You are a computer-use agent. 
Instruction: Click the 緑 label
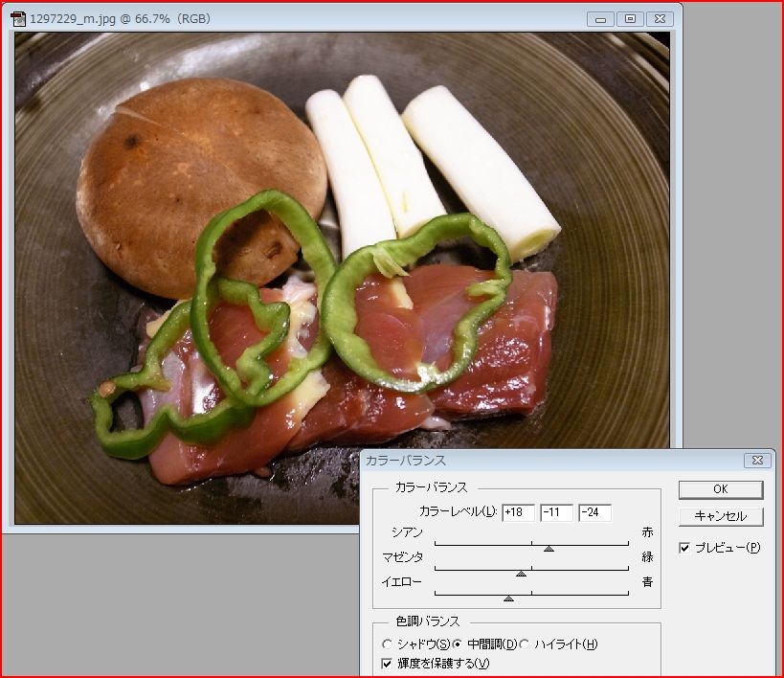tap(647, 557)
